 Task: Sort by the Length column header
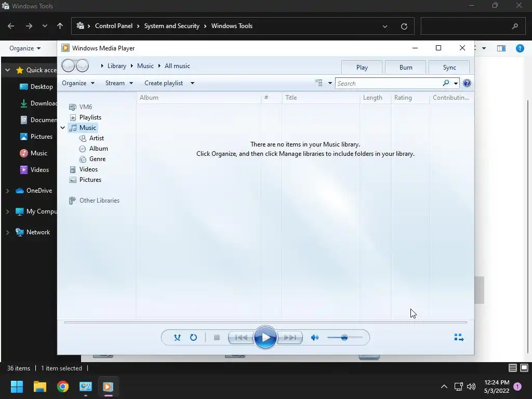375,98
